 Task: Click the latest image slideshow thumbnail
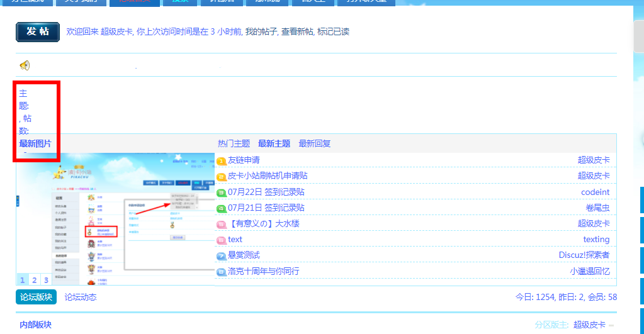click(x=115, y=219)
